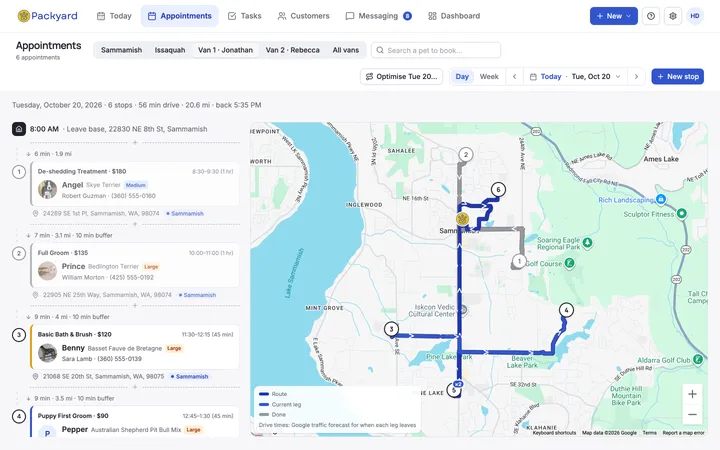720x450 pixels.
Task: Click Sculptor Fitness map place pin
Action: point(682,213)
